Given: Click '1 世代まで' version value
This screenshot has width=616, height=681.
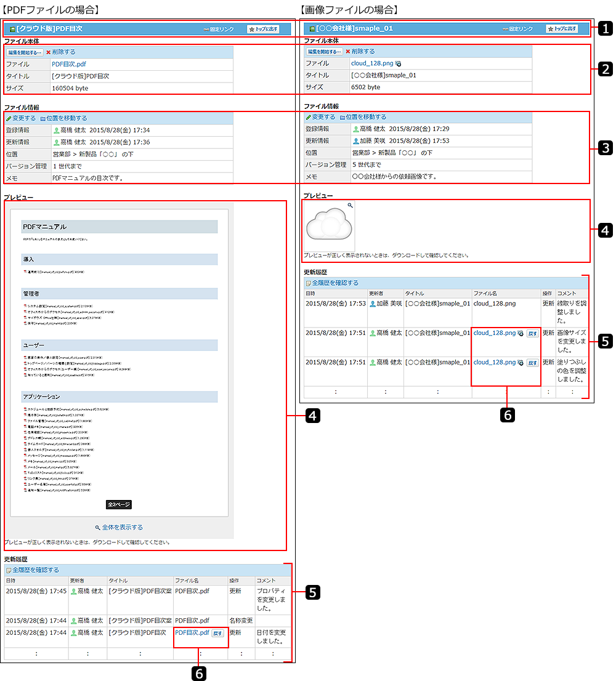Looking at the screenshot, I should point(67,166).
